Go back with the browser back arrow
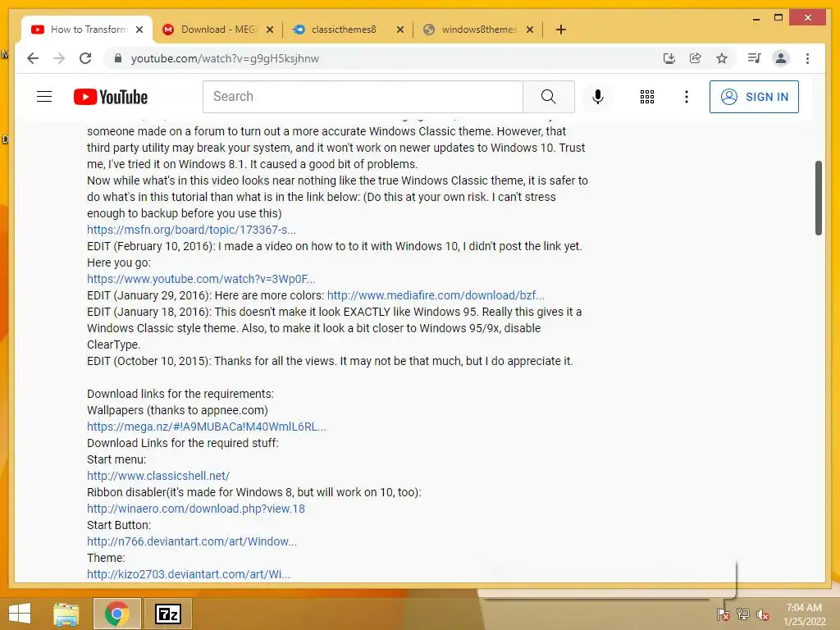Screen dimensions: 840x630 click(33, 58)
